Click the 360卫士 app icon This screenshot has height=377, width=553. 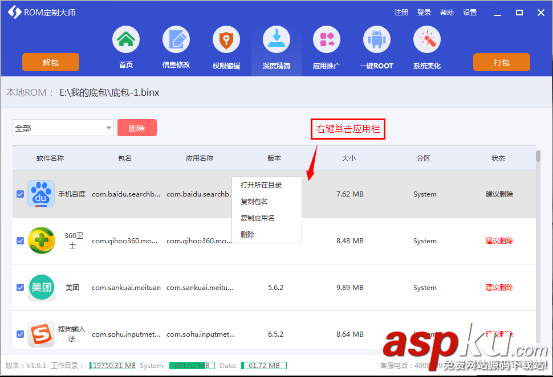(42, 241)
